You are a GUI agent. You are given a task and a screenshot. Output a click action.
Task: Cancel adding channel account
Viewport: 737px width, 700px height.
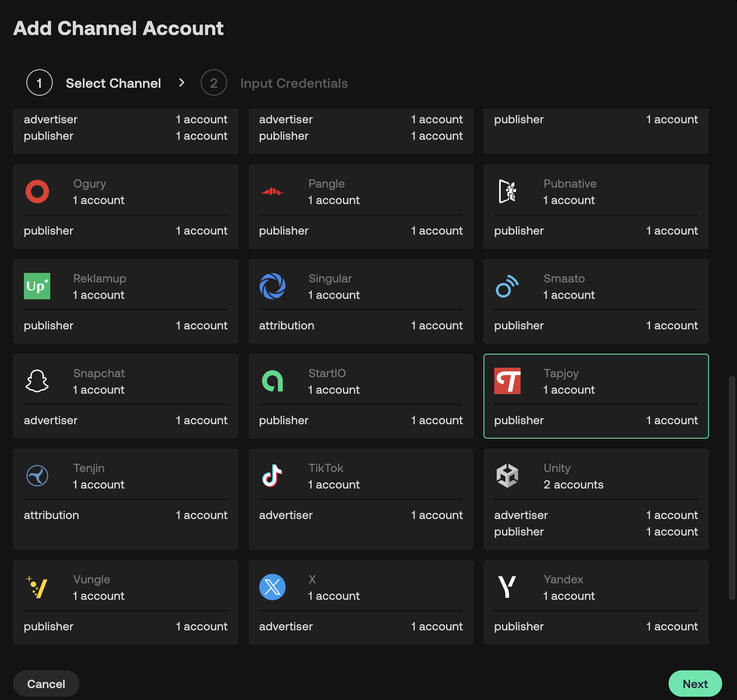[x=46, y=684]
